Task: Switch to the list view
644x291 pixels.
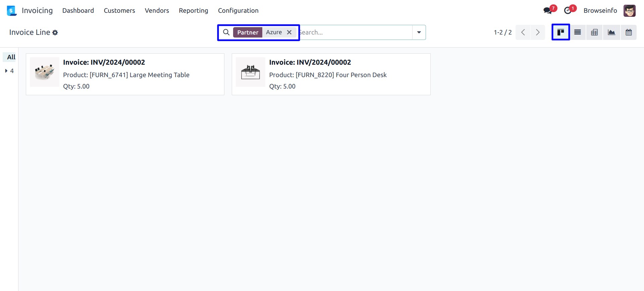Action: 577,32
